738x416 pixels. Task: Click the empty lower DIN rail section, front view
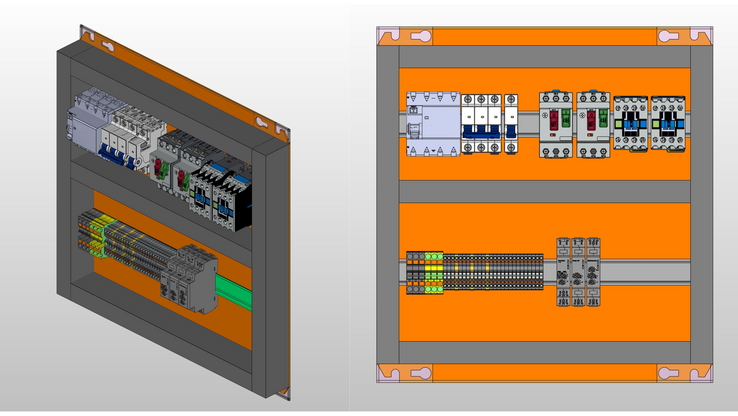(650, 271)
